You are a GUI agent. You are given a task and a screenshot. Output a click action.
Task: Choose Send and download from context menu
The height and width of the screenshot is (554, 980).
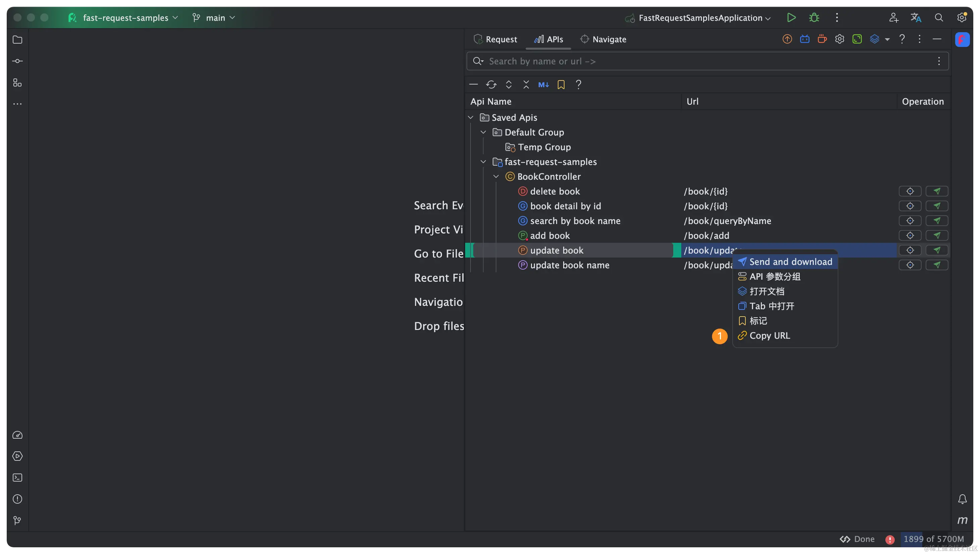[785, 262]
